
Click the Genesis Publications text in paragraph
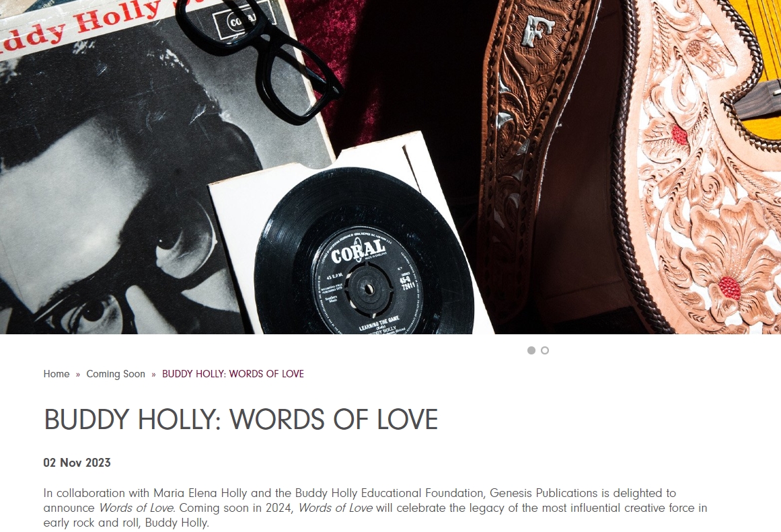[544, 493]
